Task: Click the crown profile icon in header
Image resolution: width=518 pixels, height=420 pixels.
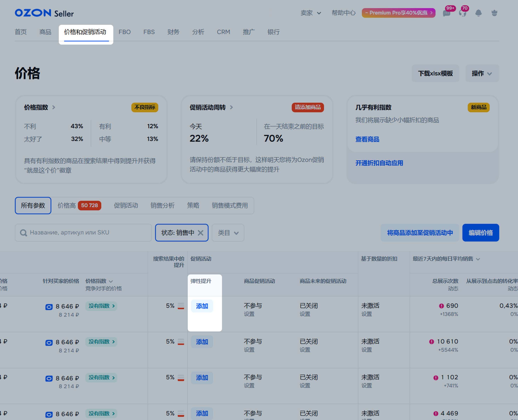Action: tap(494, 13)
